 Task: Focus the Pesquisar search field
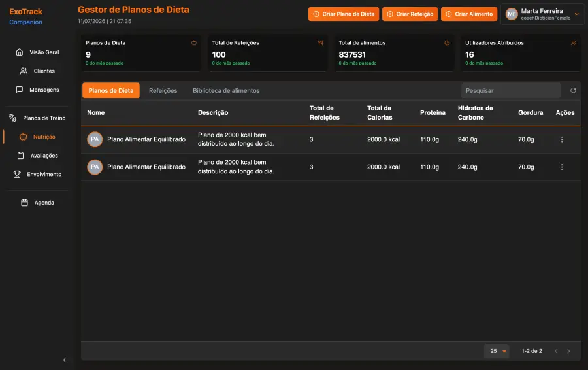[x=511, y=90]
